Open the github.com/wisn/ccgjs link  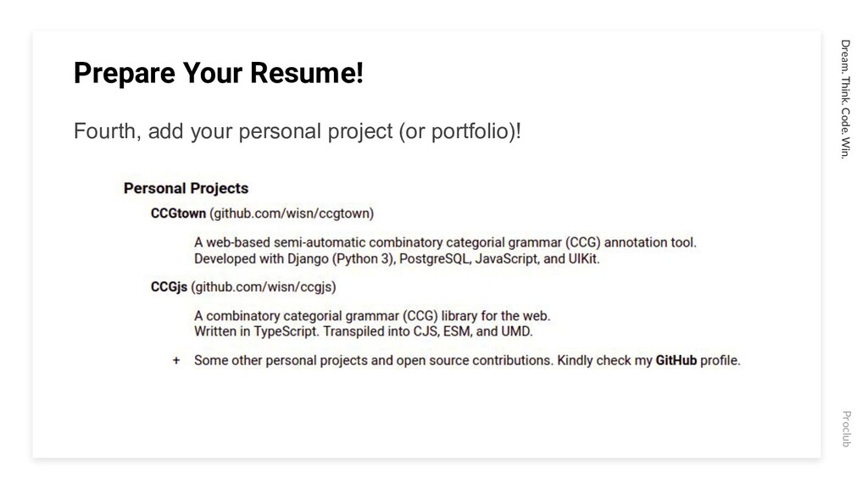coord(264,287)
